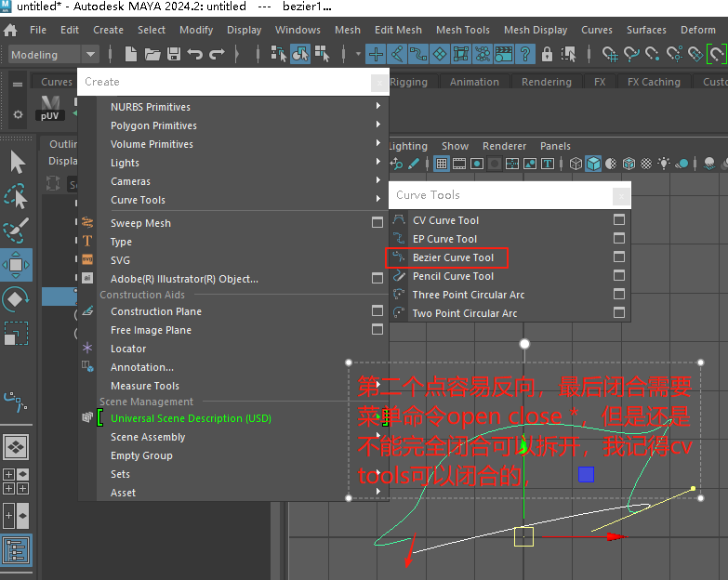Expand Polygon Primitives submenu

click(x=377, y=125)
